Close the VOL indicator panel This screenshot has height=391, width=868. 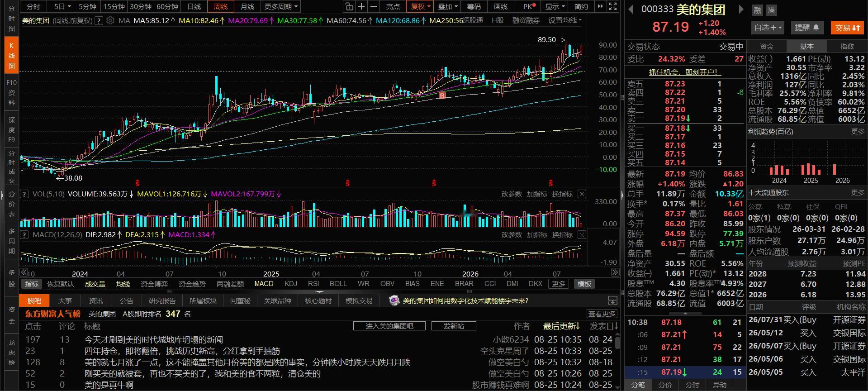coord(582,194)
